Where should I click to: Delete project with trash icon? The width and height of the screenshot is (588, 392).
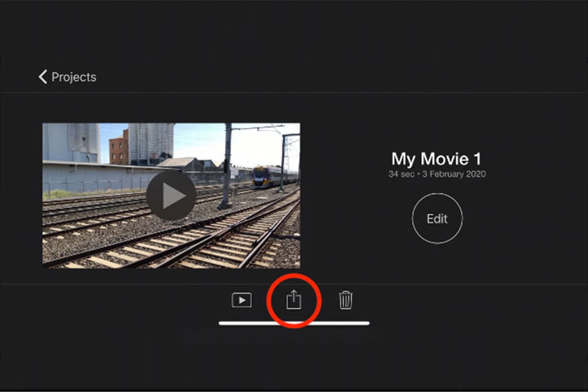click(346, 300)
